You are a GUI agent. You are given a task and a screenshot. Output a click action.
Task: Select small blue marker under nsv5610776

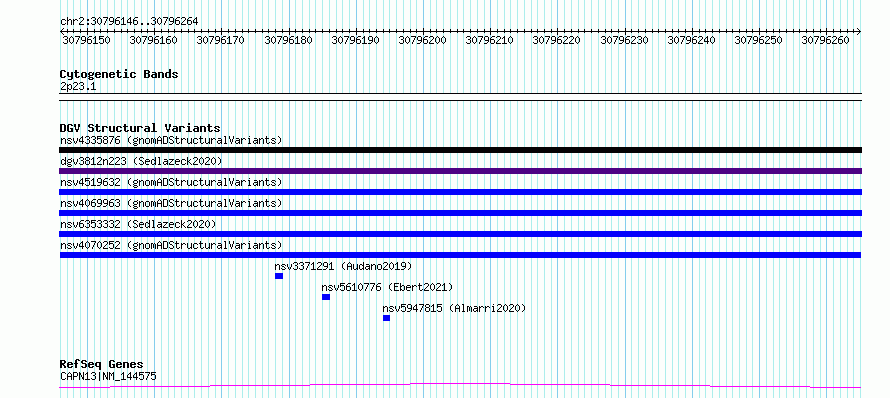[326, 297]
